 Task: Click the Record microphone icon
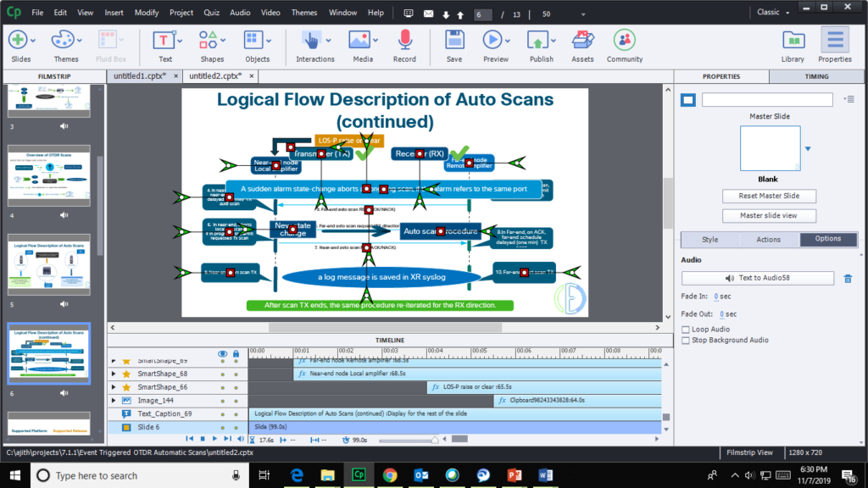404,41
